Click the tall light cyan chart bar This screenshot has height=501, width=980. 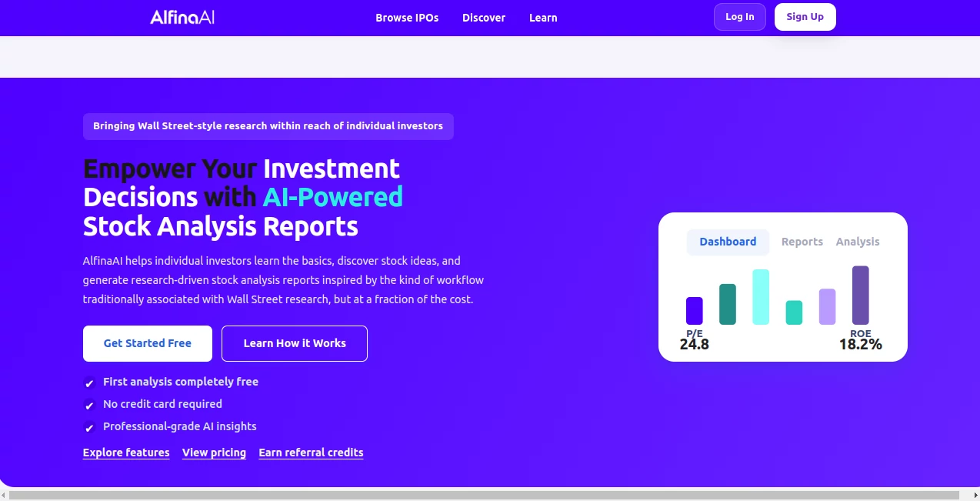click(x=761, y=297)
